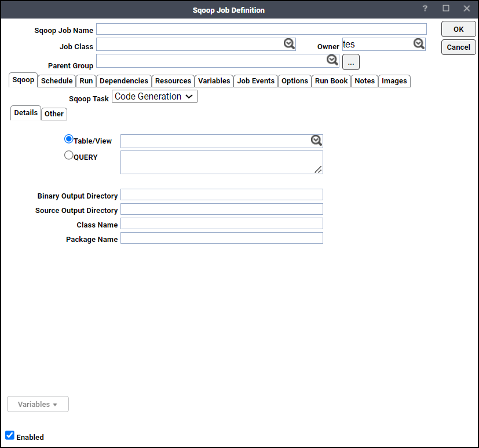
Task: Click the Class Name input field
Action: click(x=222, y=223)
